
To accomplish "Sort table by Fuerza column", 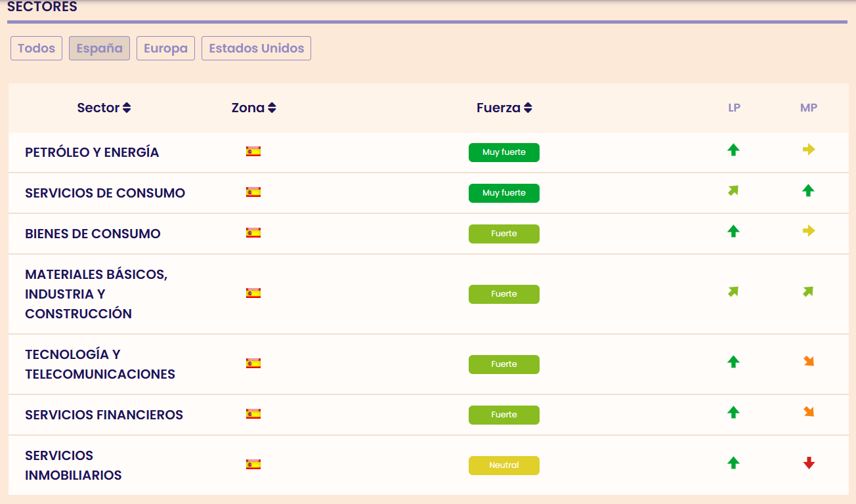I will point(504,108).
